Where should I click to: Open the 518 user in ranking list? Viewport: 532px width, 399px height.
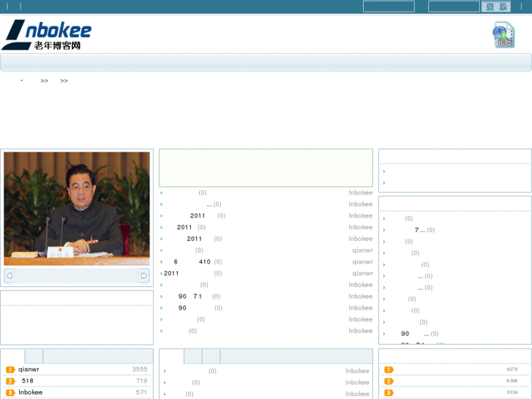pos(28,381)
